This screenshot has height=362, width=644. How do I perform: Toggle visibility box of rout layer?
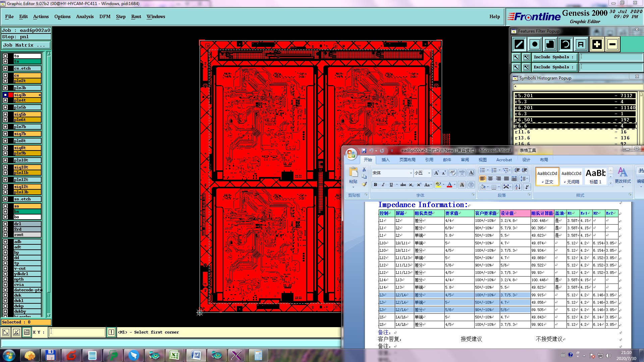[x=5, y=235]
